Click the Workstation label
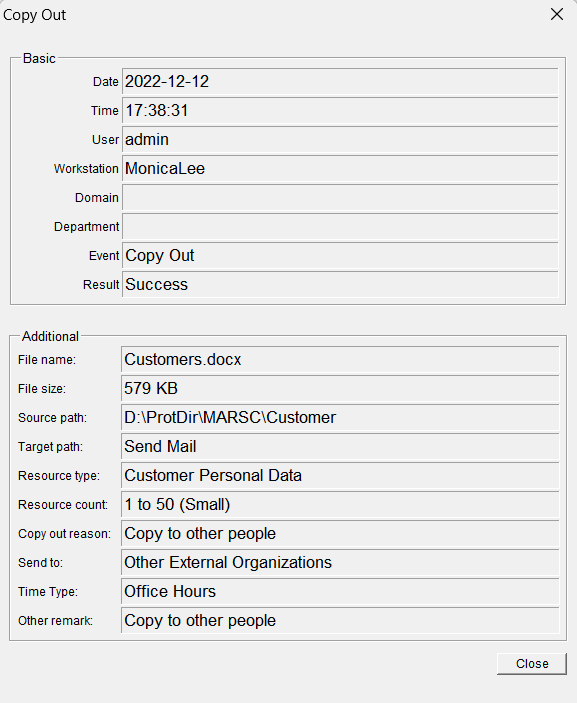Viewport: 577px width, 703px height. 86,169
